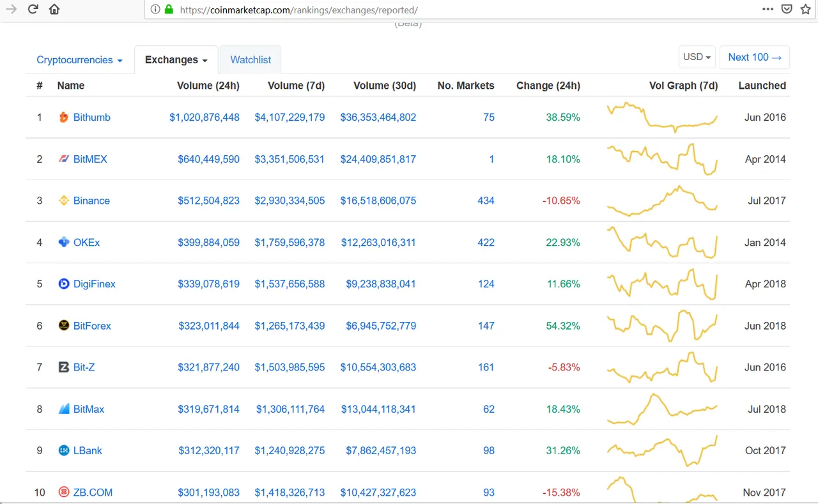Viewport: 818px width, 504px height.
Task: Open the ZB.COM exchange link
Action: coord(93,493)
